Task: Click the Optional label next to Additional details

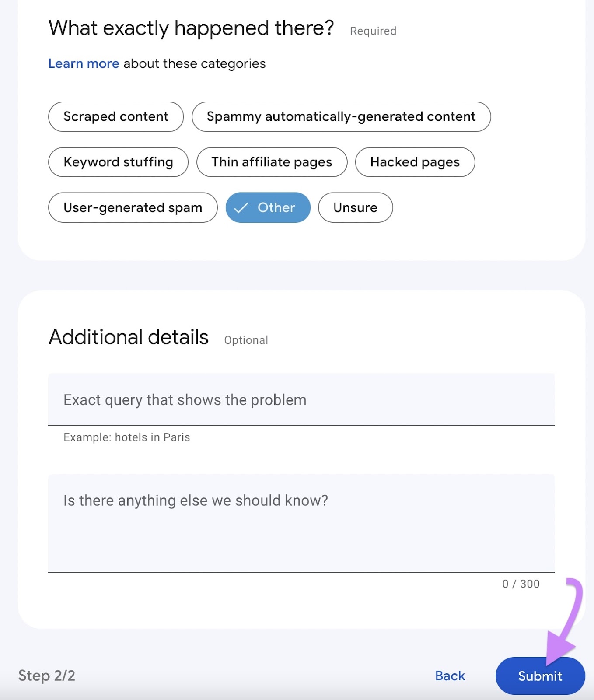Action: coord(246,339)
